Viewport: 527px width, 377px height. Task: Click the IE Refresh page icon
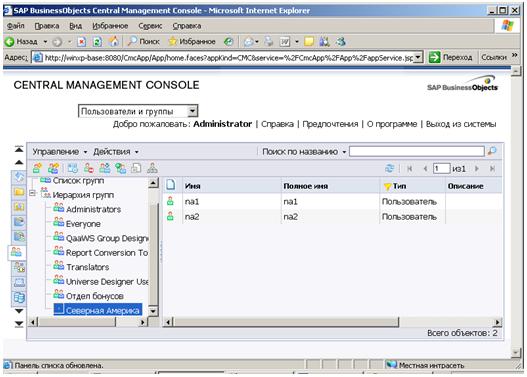(97, 42)
